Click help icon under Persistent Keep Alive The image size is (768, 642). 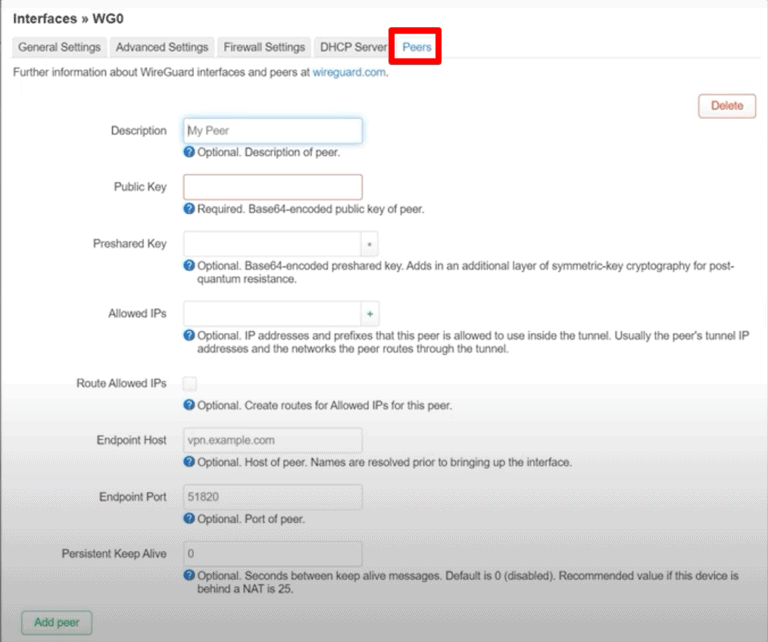click(189, 576)
